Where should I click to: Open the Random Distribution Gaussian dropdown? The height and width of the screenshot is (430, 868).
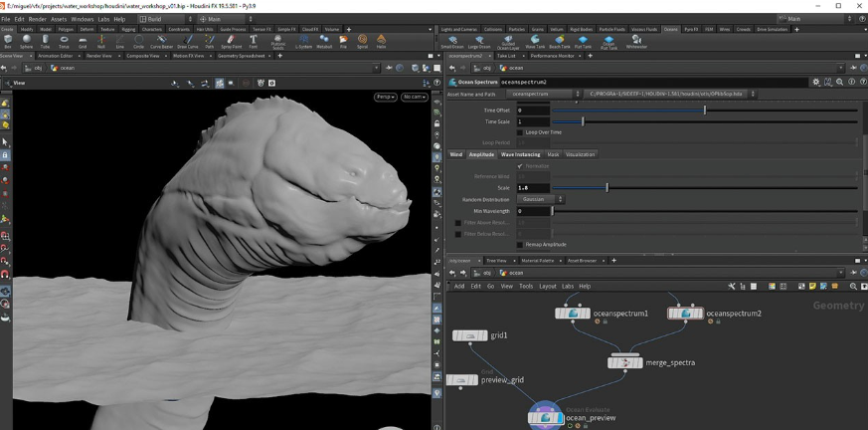pos(541,199)
